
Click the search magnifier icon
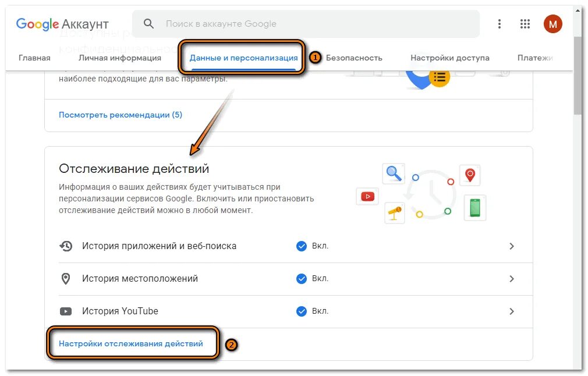coord(149,24)
